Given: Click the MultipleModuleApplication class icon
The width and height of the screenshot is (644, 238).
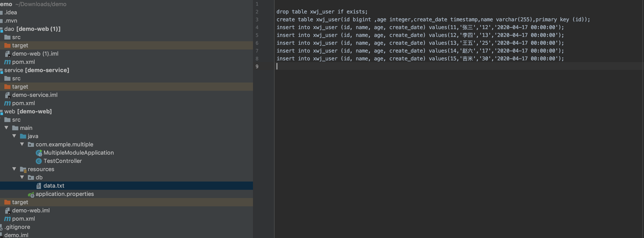Looking at the screenshot, I should coord(39,153).
